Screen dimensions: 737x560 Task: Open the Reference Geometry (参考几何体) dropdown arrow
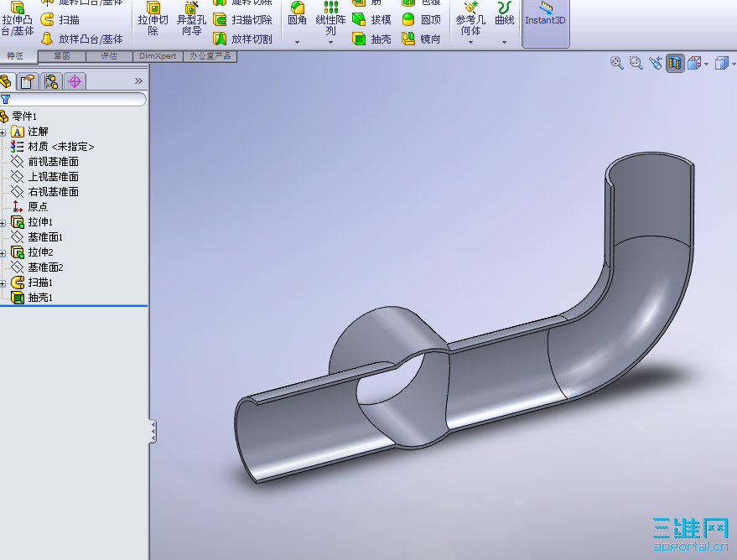(x=470, y=42)
